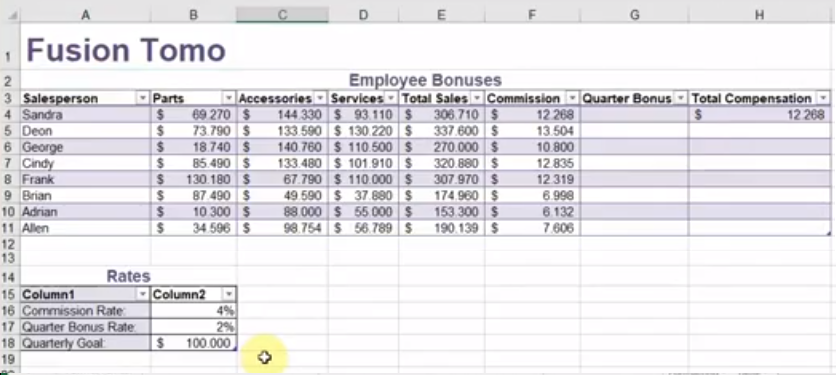Select the Allen cell
Image resolution: width=836 pixels, height=375 pixels.
tap(85, 228)
